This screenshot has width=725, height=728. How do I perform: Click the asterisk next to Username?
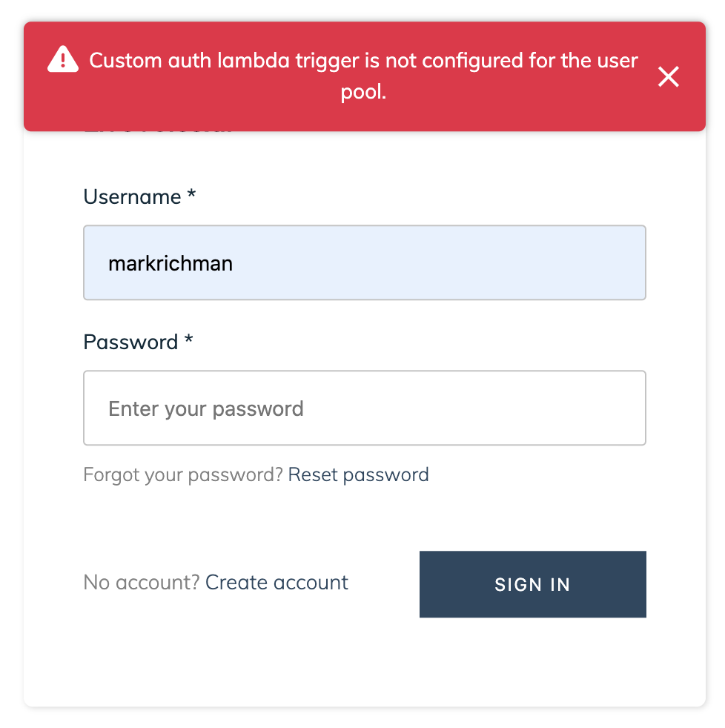click(191, 196)
